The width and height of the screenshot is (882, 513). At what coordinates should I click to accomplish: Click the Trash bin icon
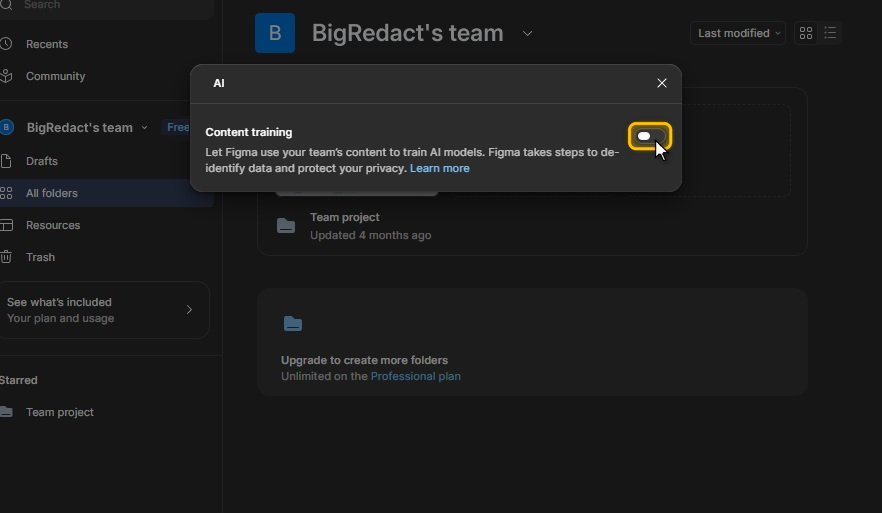[x=6, y=257]
